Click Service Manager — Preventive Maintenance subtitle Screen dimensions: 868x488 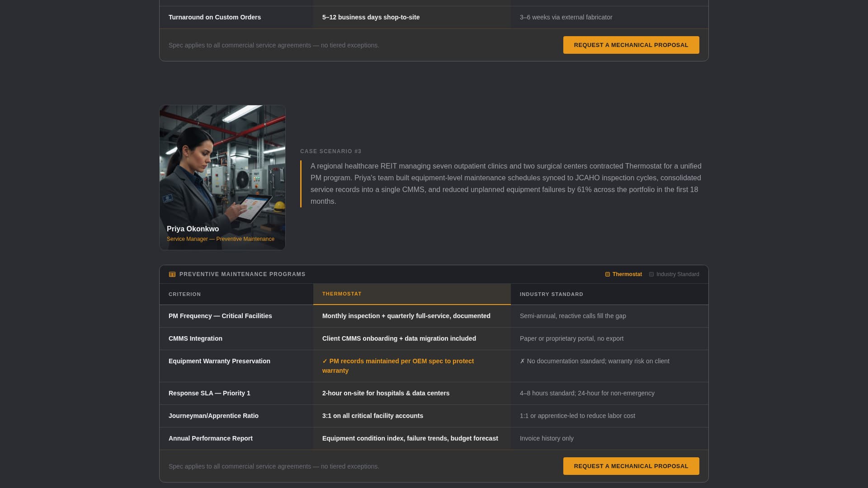click(x=221, y=239)
